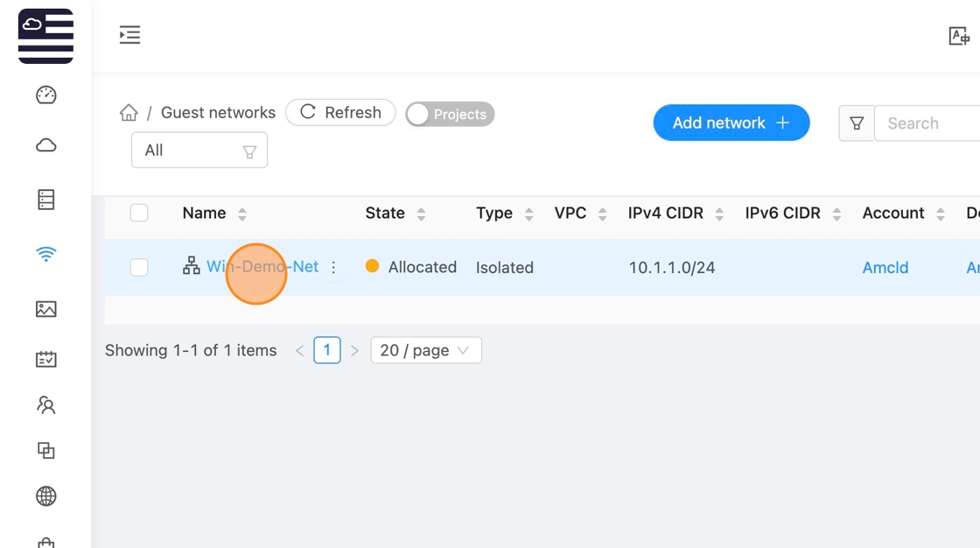Open the Amcld account link
980x548 pixels.
click(885, 268)
